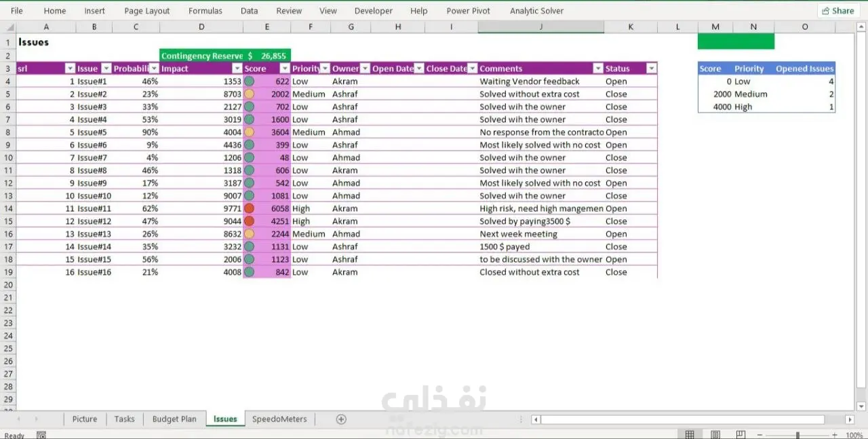Open the Insert ribbon tab

[95, 11]
